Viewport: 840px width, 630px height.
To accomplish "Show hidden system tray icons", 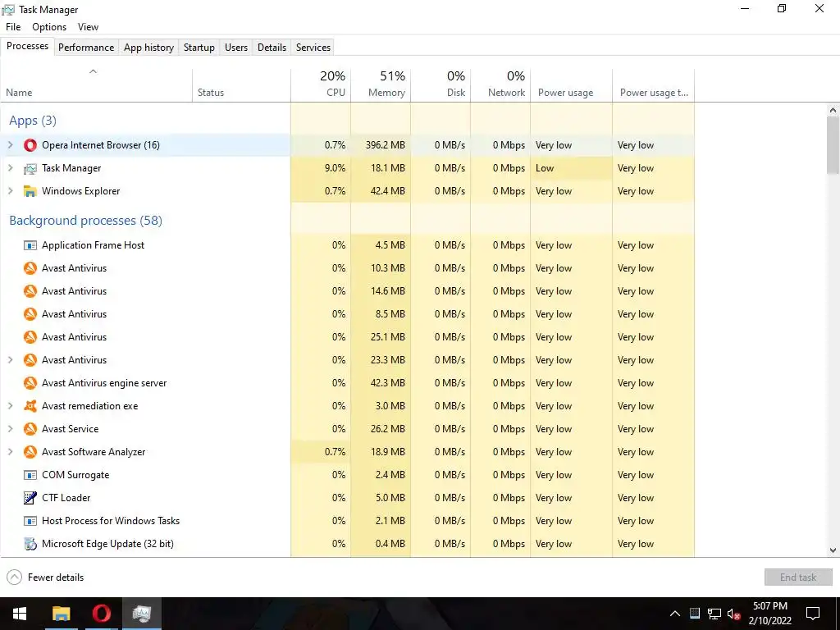I will (x=675, y=614).
